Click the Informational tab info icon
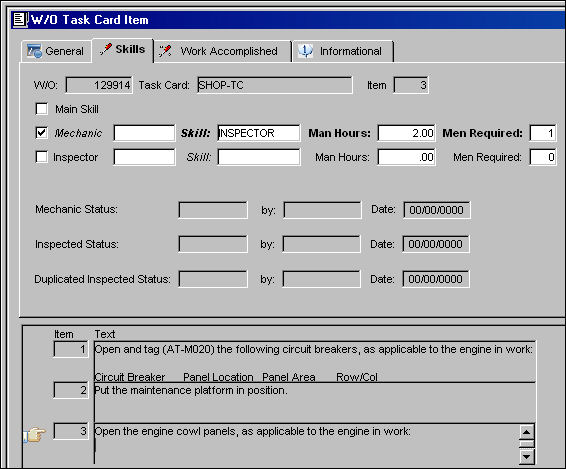This screenshot has height=469, width=566. 305,51
